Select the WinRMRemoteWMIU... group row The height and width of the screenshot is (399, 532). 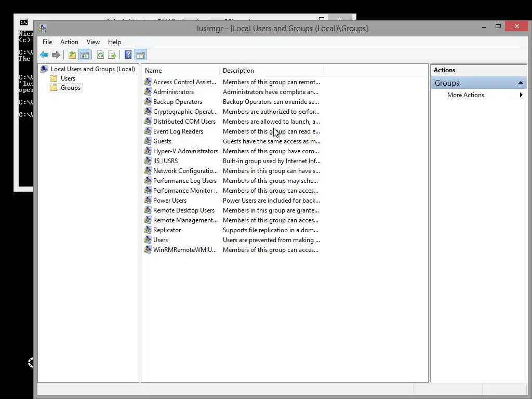pyautogui.click(x=232, y=250)
